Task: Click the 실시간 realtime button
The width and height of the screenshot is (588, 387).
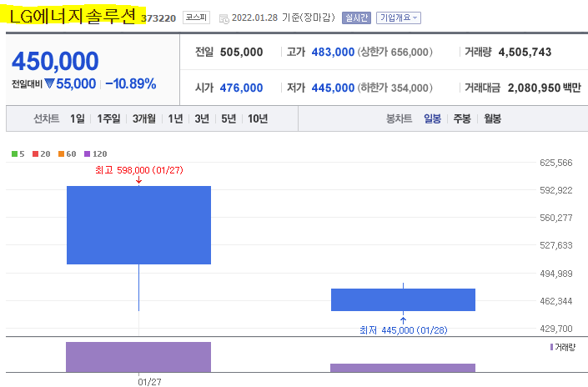Action: click(x=356, y=18)
